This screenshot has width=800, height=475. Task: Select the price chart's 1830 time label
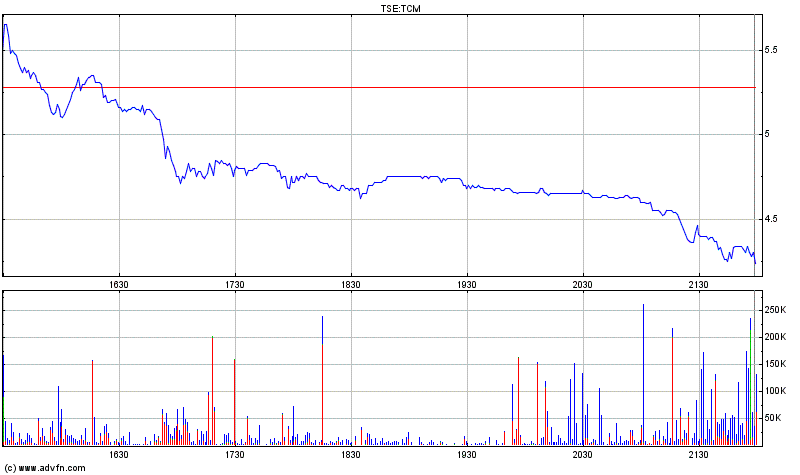coord(351,284)
